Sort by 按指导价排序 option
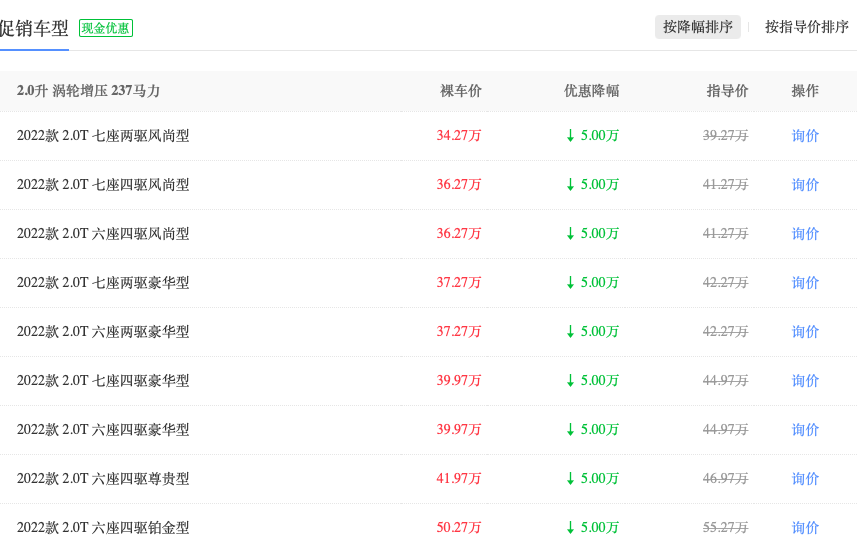Image resolution: width=864 pixels, height=552 pixels. (x=807, y=26)
